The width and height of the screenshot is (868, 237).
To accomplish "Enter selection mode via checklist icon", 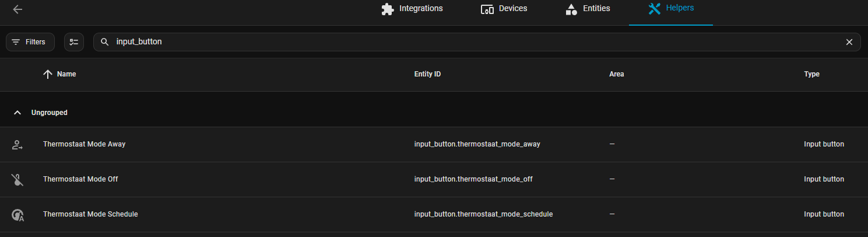I will (74, 42).
